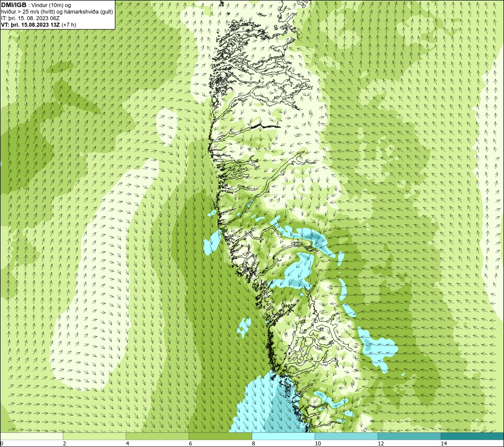This screenshot has width=504, height=447.
Task: Click the 'VT: þri. 15.08.2023 13Z' line
Action: (x=39, y=24)
